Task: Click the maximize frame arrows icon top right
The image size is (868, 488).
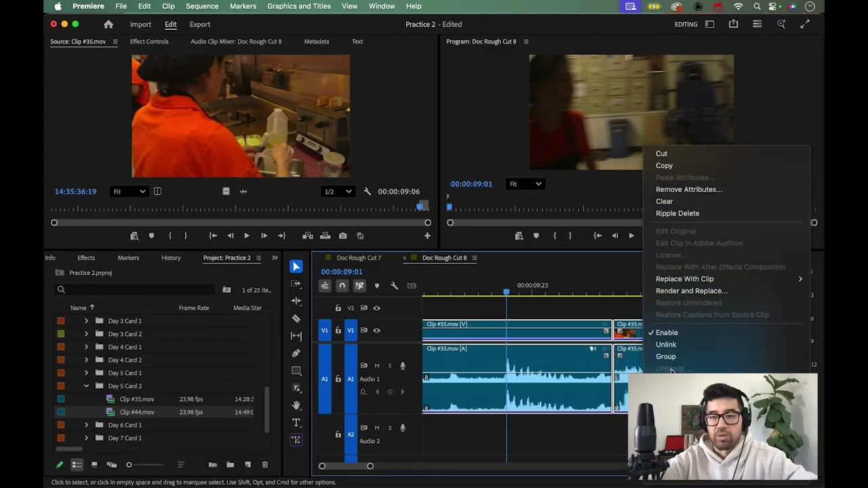Action: [805, 24]
